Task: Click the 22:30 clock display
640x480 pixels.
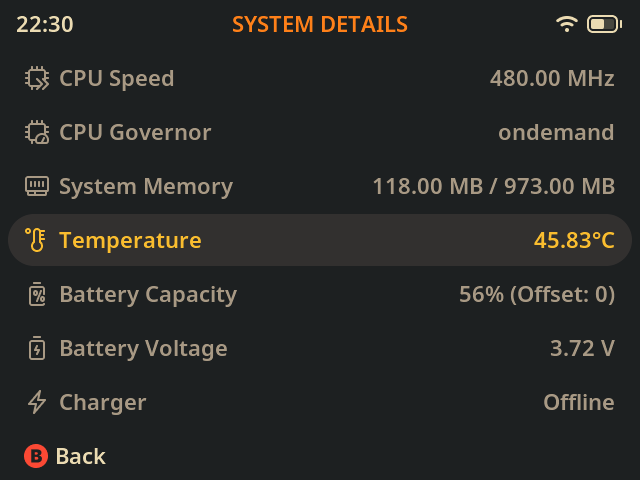Action: [45, 24]
